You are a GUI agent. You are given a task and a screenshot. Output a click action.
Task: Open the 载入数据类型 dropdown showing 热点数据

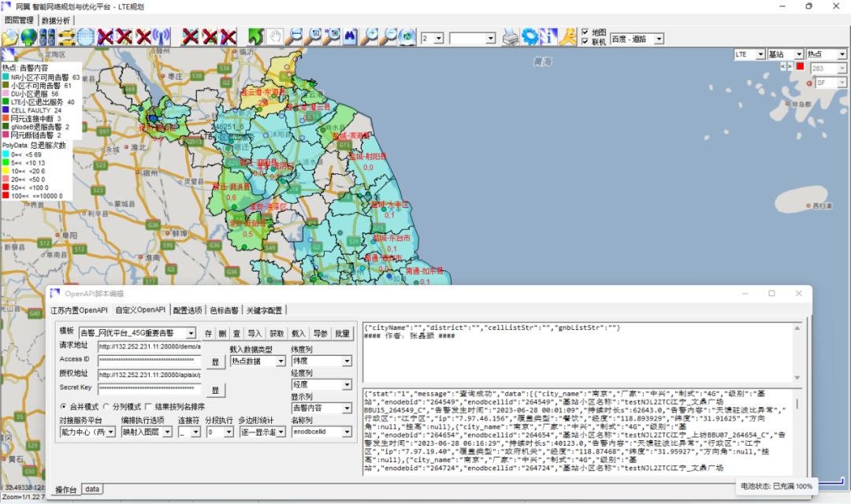[281, 361]
